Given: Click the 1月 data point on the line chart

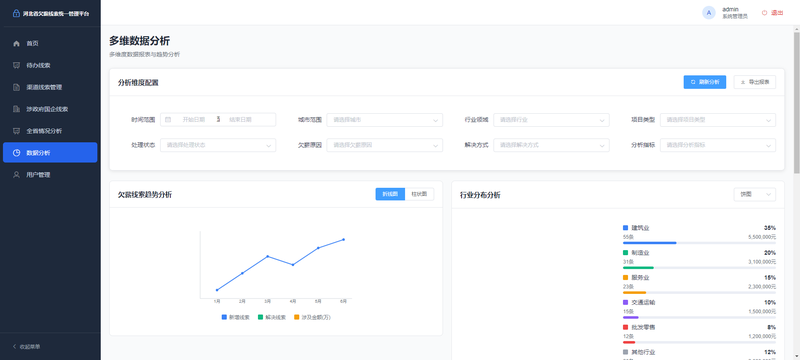Looking at the screenshot, I should coord(217,290).
